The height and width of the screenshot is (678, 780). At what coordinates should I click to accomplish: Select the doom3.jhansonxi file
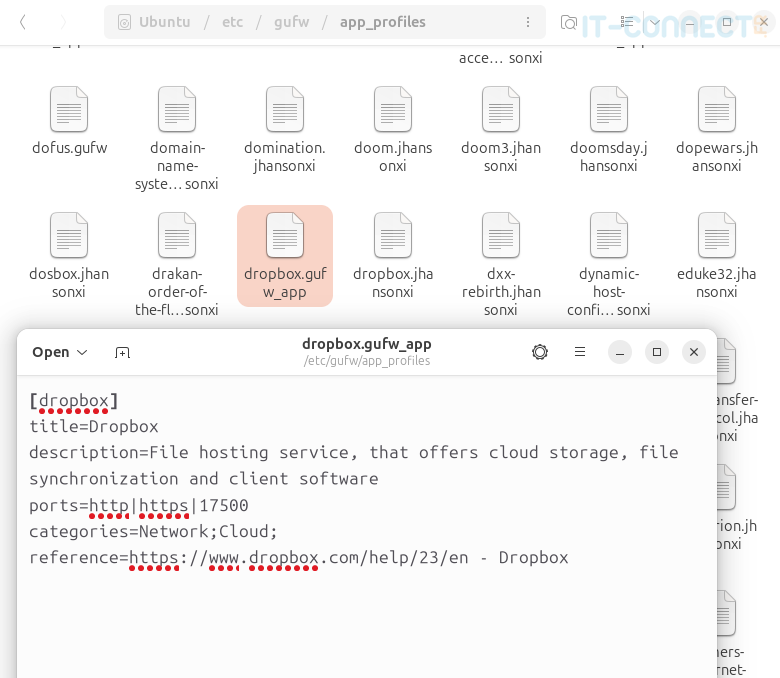tap(501, 129)
